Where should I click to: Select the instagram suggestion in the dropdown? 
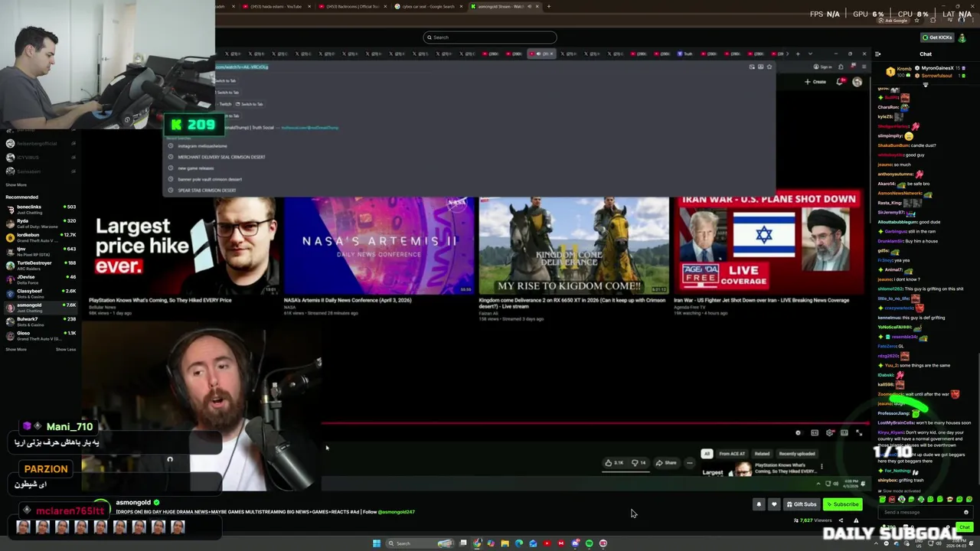[202, 145]
